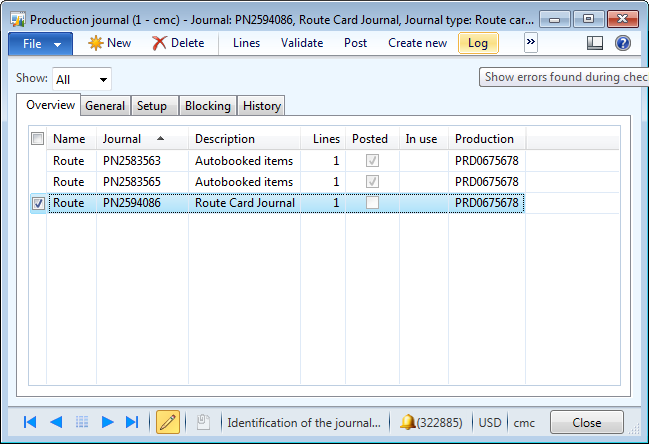Click Autobooked items description for PN2583563

click(x=244, y=161)
